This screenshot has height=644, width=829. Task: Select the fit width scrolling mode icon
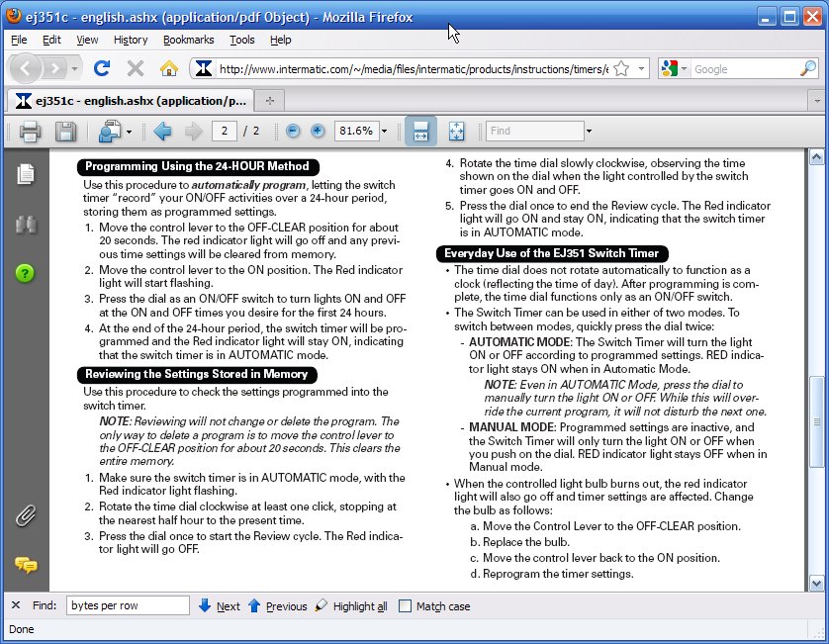point(420,132)
